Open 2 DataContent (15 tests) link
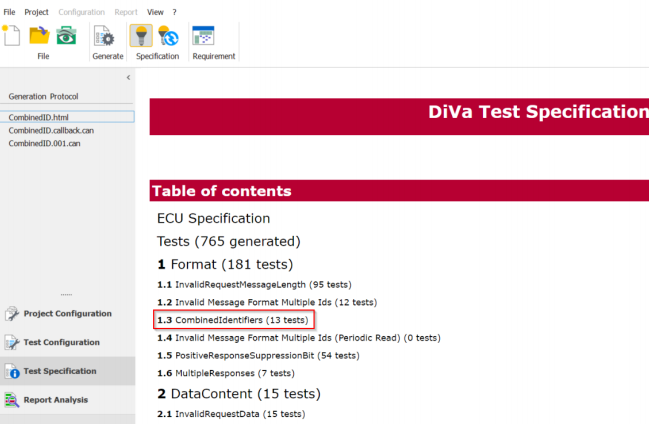 [x=239, y=393]
